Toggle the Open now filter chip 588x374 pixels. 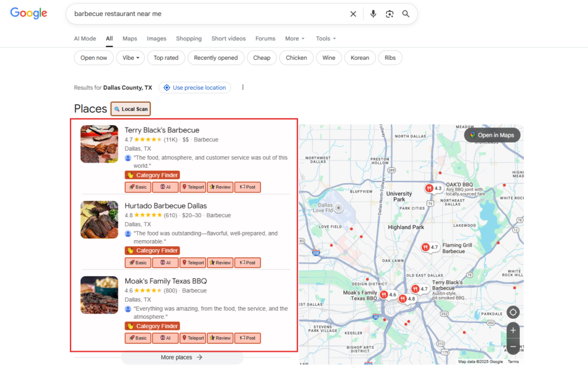pyautogui.click(x=94, y=57)
